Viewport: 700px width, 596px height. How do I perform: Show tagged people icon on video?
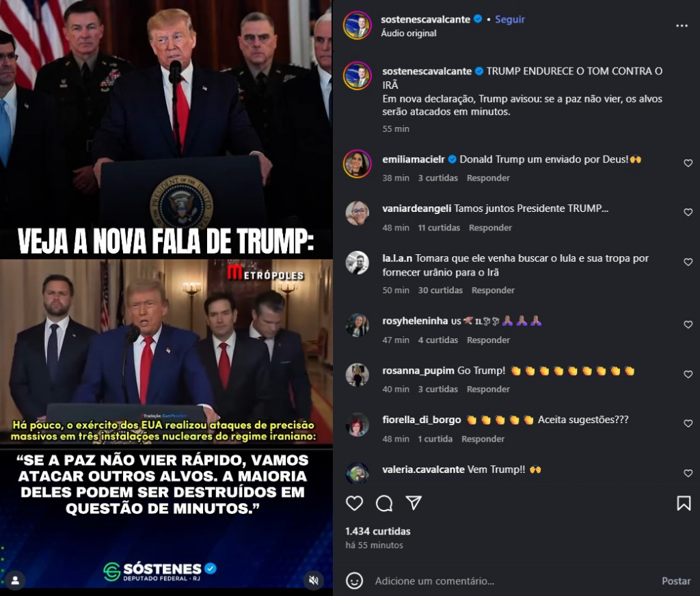coord(15,580)
